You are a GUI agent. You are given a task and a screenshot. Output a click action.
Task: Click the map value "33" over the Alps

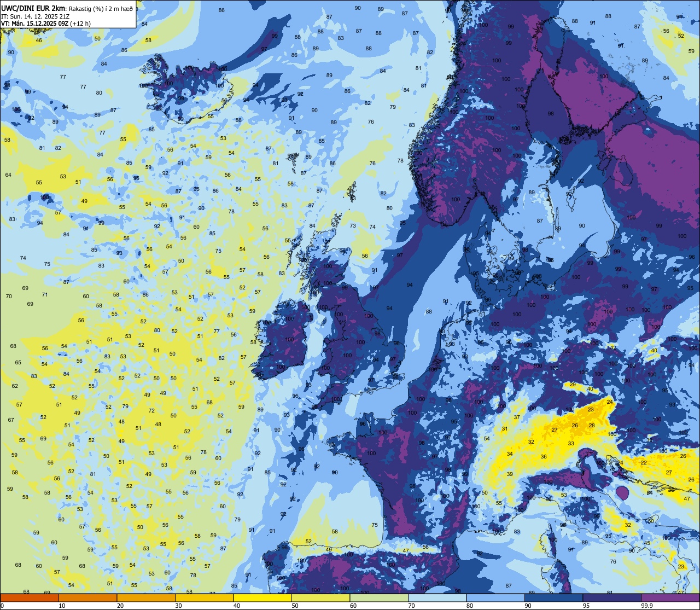click(571, 443)
